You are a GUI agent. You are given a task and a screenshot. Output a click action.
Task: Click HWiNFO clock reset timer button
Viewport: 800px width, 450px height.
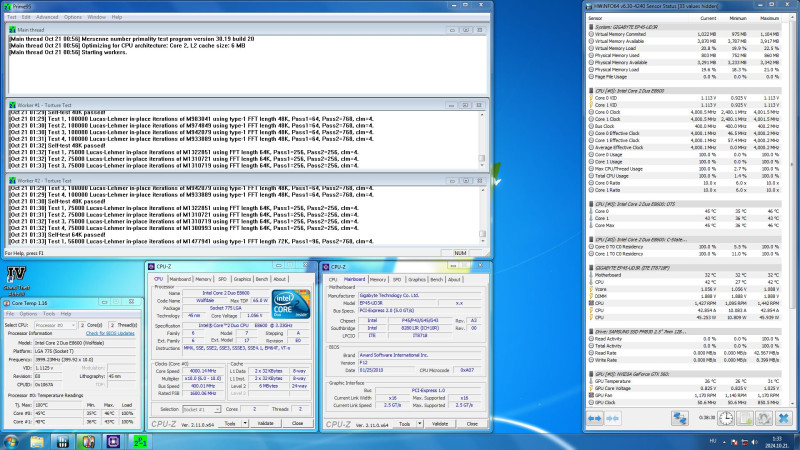click(726, 418)
